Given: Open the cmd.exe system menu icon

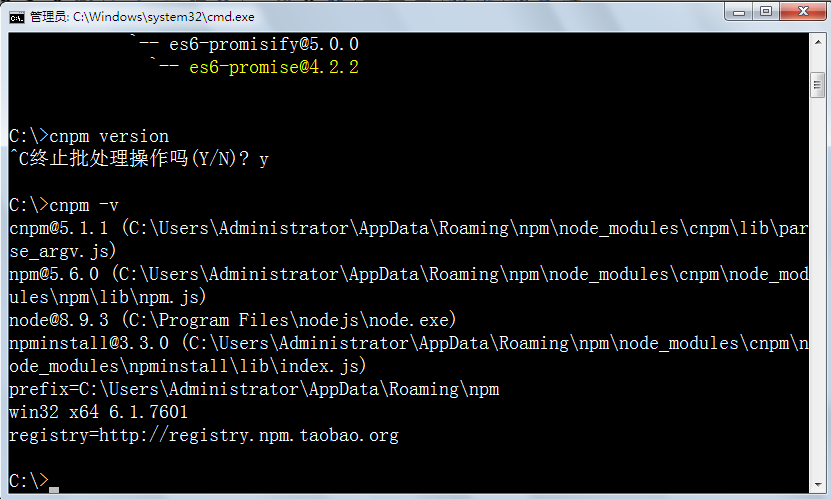Looking at the screenshot, I should [16, 15].
